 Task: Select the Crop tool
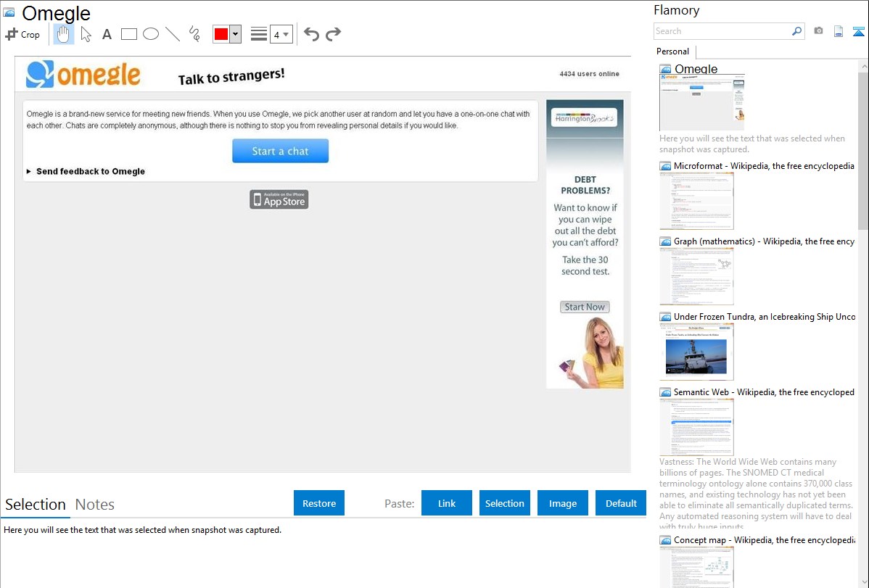[x=22, y=34]
